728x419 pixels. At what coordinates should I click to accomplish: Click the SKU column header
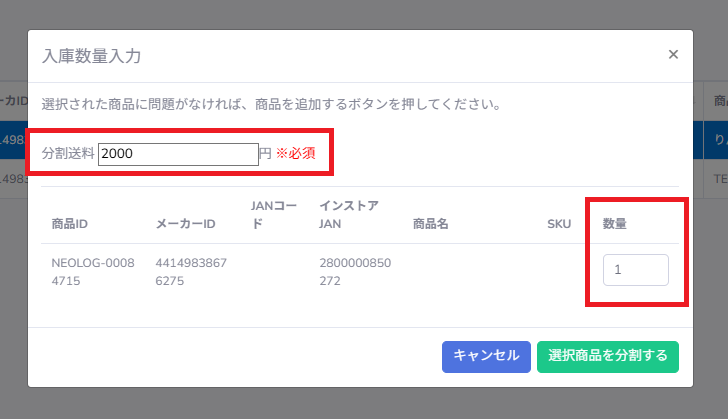pyautogui.click(x=559, y=224)
